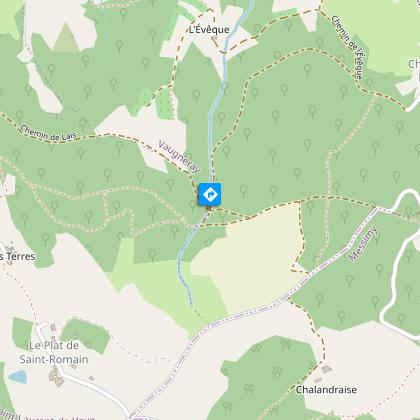The width and height of the screenshot is (420, 420).
Task: Click the light green triangular patch at top-left
Action: pyautogui.click(x=66, y=38)
